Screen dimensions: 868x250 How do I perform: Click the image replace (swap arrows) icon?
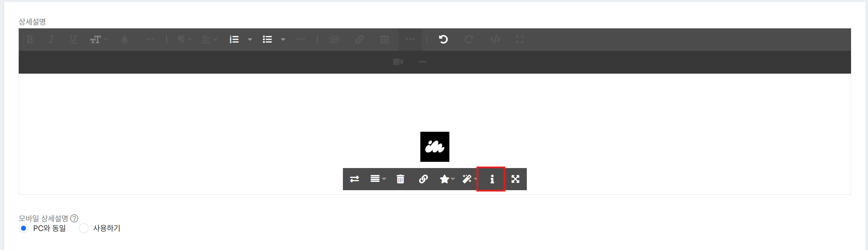354,179
